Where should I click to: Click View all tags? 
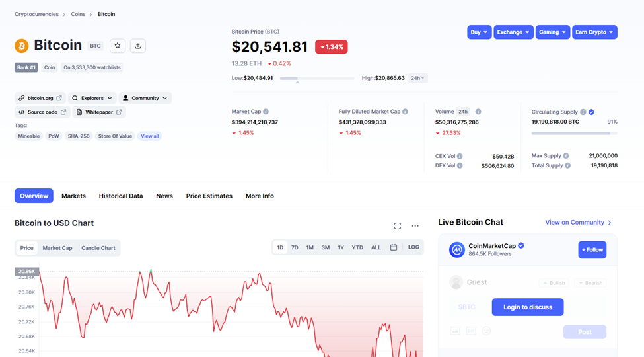150,136
